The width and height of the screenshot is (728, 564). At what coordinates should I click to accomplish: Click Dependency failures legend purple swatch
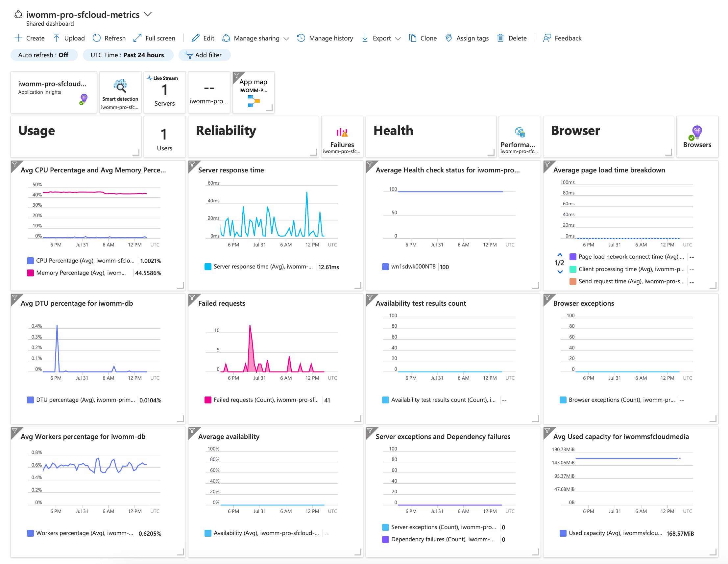point(385,539)
